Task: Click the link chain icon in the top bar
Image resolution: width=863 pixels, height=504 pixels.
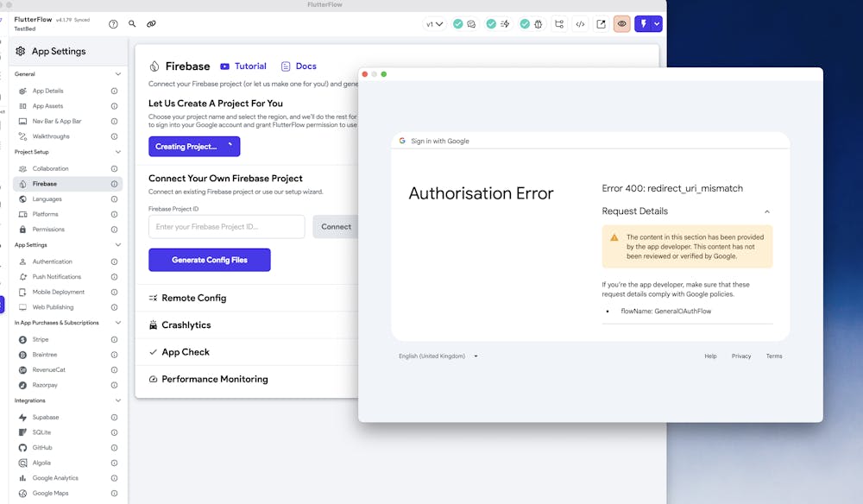Action: pos(151,23)
